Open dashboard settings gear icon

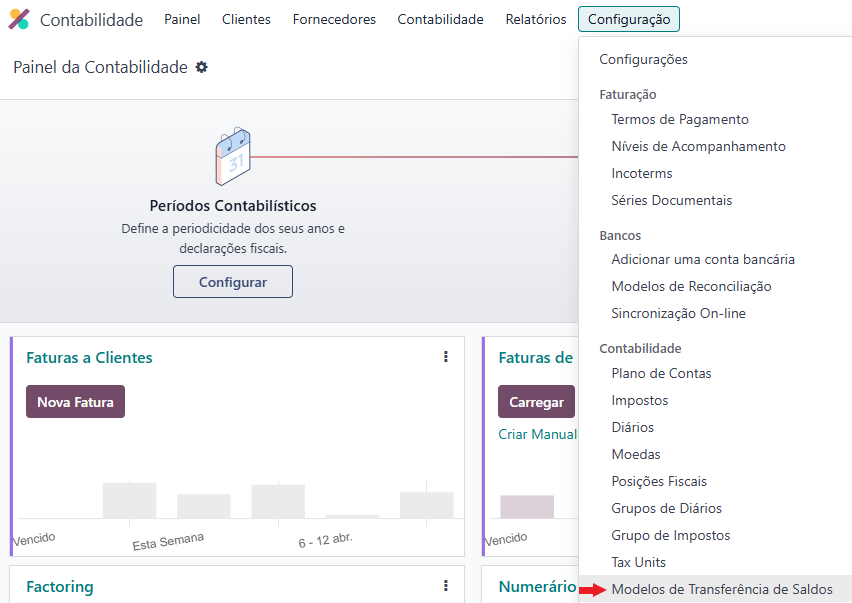click(202, 67)
